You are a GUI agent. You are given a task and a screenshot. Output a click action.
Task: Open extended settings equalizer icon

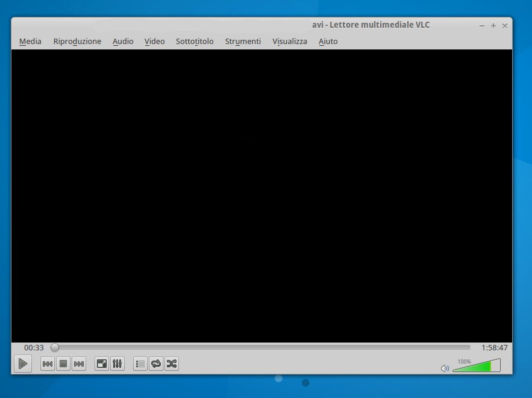117,364
